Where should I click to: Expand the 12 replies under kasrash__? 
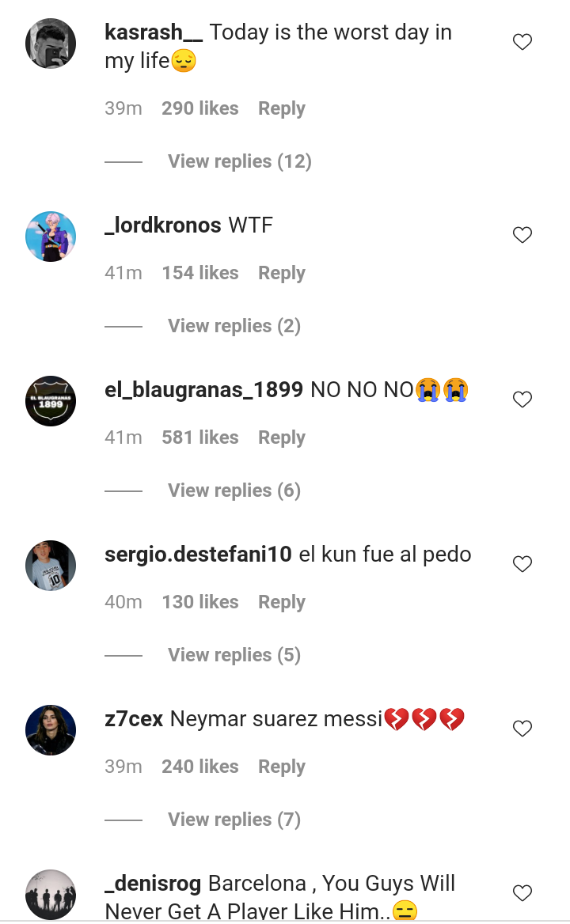pos(239,161)
